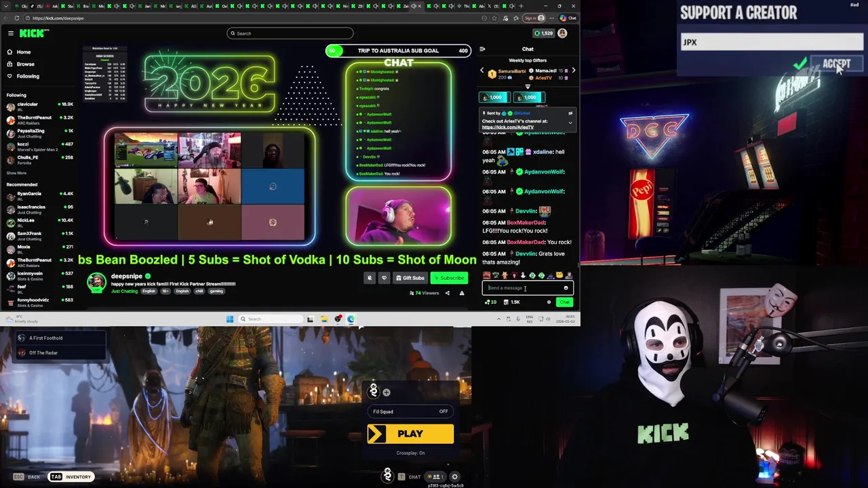Open the shop icon showing 1.5K

tap(512, 302)
